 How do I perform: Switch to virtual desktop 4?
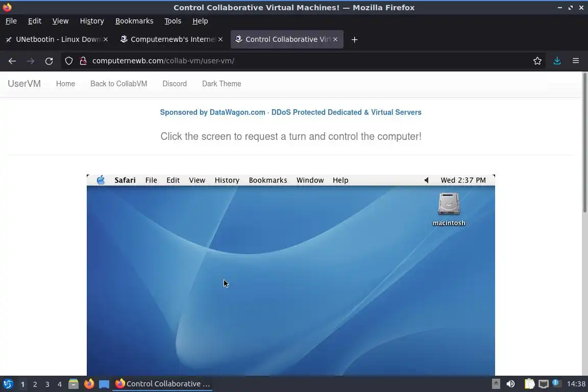(60, 384)
